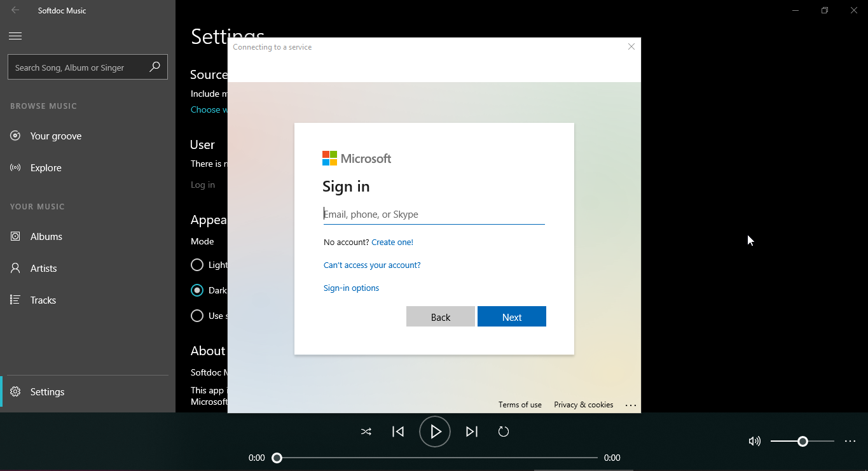Restore down the Softdoc Music window
This screenshot has height=471, width=868.
pyautogui.click(x=825, y=10)
